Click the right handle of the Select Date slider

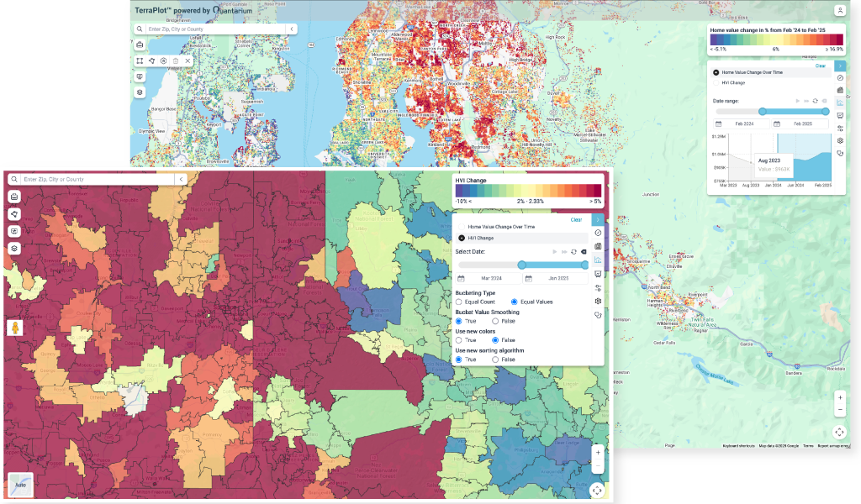click(585, 265)
